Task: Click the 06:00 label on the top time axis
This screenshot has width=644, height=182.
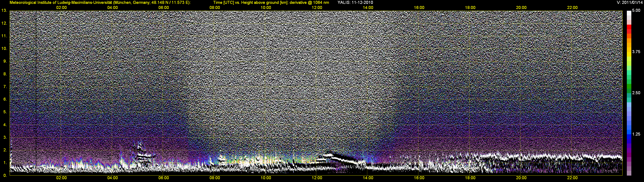Action: pyautogui.click(x=164, y=8)
